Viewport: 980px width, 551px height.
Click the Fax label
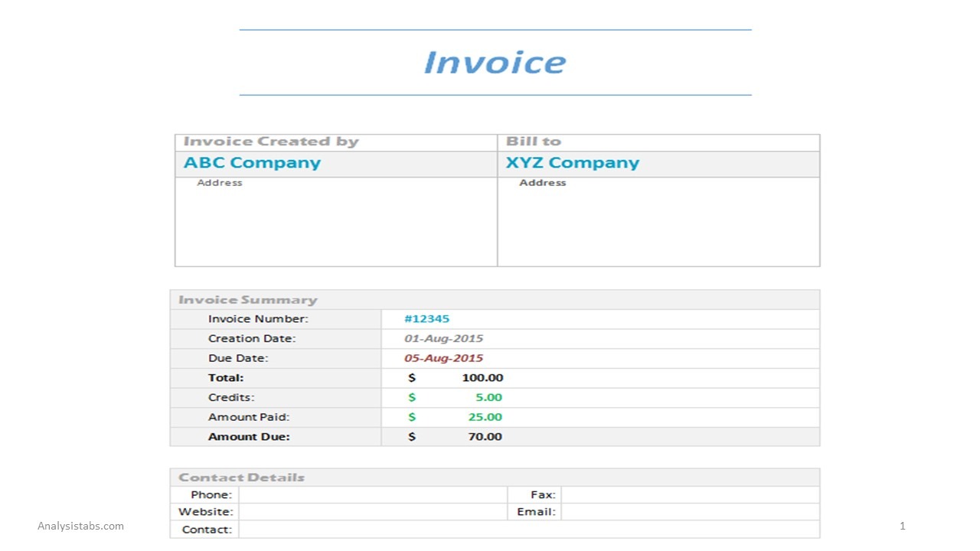point(543,495)
